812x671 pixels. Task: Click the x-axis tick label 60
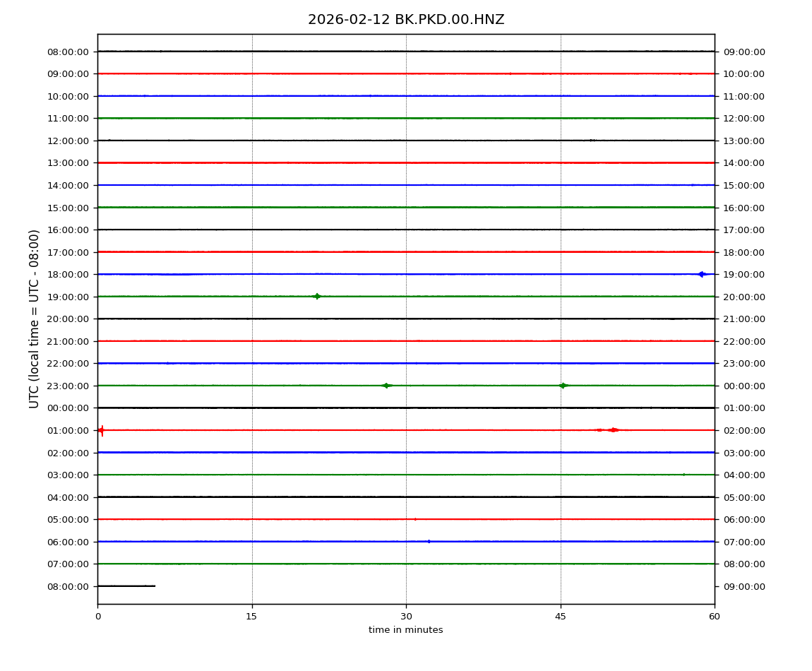point(715,617)
